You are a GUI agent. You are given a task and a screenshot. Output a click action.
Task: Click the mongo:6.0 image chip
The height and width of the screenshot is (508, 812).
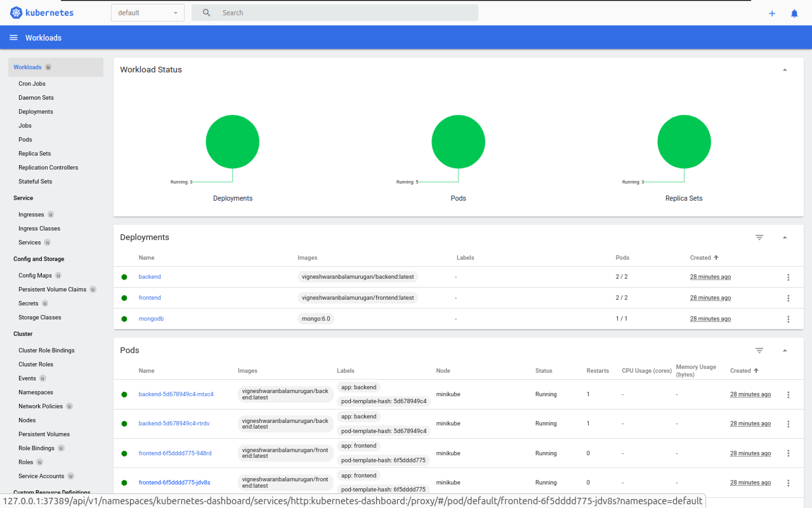click(316, 318)
